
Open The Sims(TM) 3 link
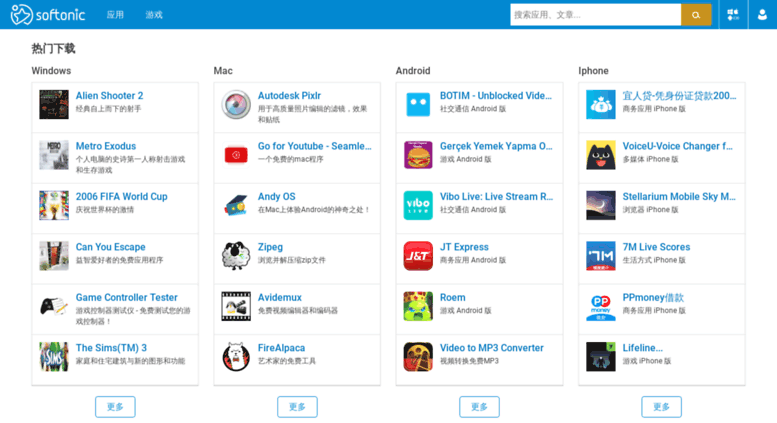pos(111,348)
